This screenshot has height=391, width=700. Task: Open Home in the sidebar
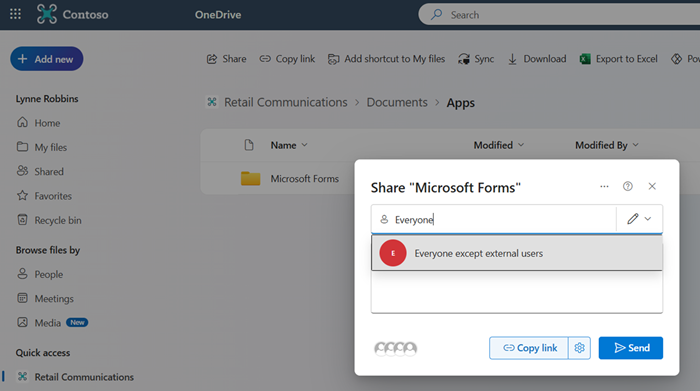[x=38, y=123]
